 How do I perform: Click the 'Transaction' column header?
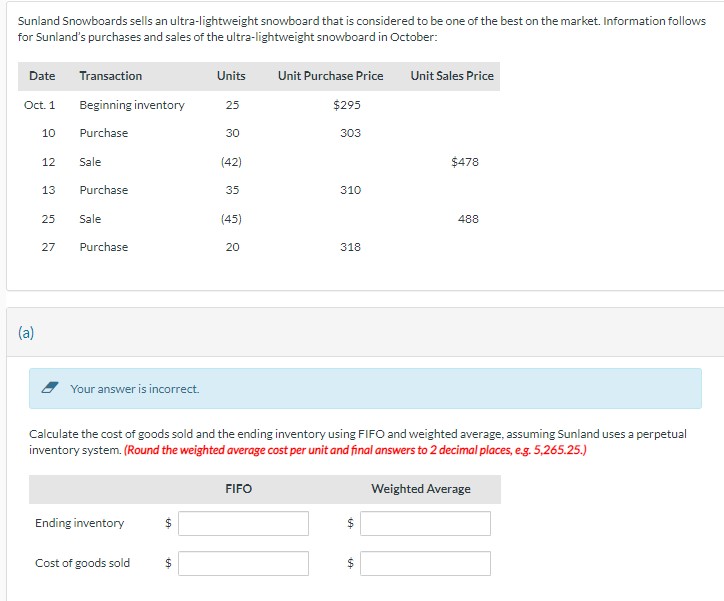[111, 76]
